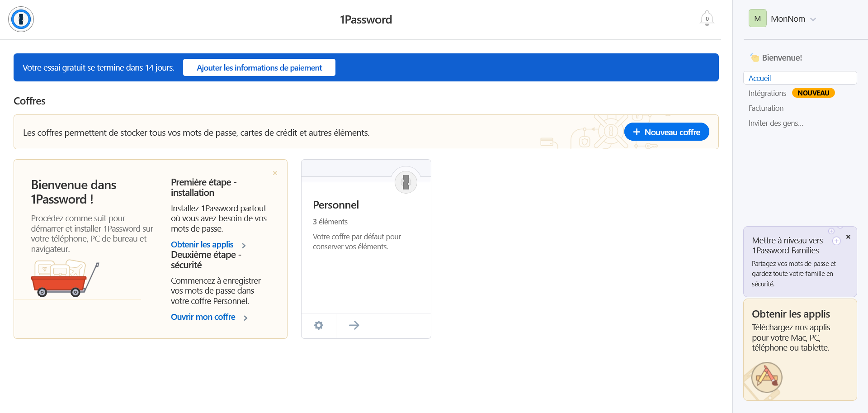
Task: Click Inviter des gens in sidebar
Action: click(x=776, y=123)
